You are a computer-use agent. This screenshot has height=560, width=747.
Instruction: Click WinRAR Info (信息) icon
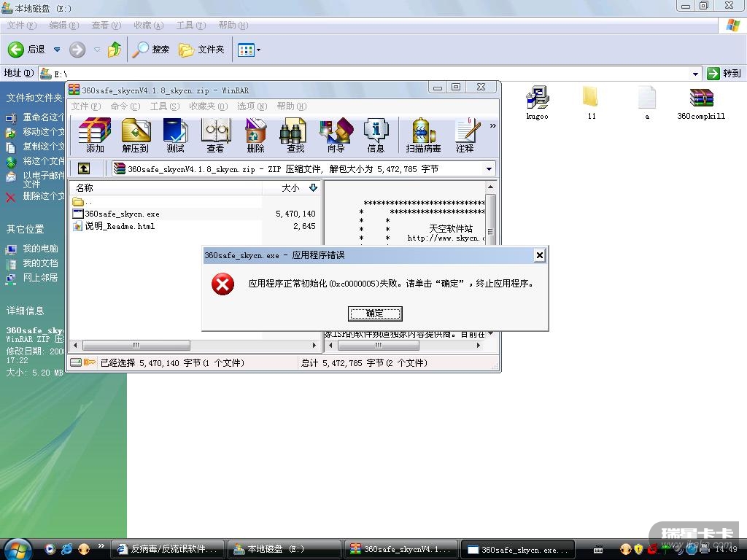[376, 135]
